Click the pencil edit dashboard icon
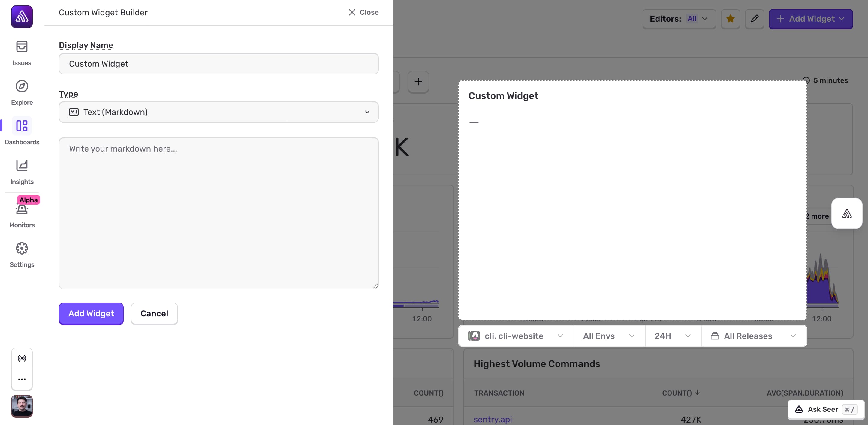The height and width of the screenshot is (425, 868). click(755, 19)
